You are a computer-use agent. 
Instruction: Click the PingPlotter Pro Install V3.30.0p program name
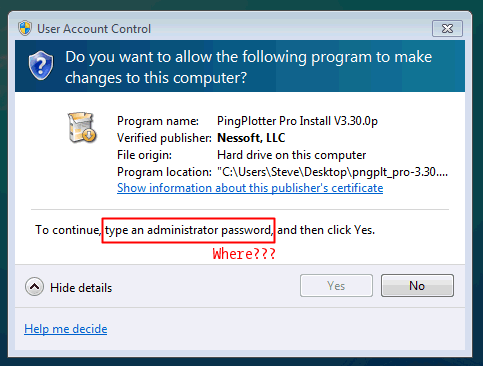[297, 121]
